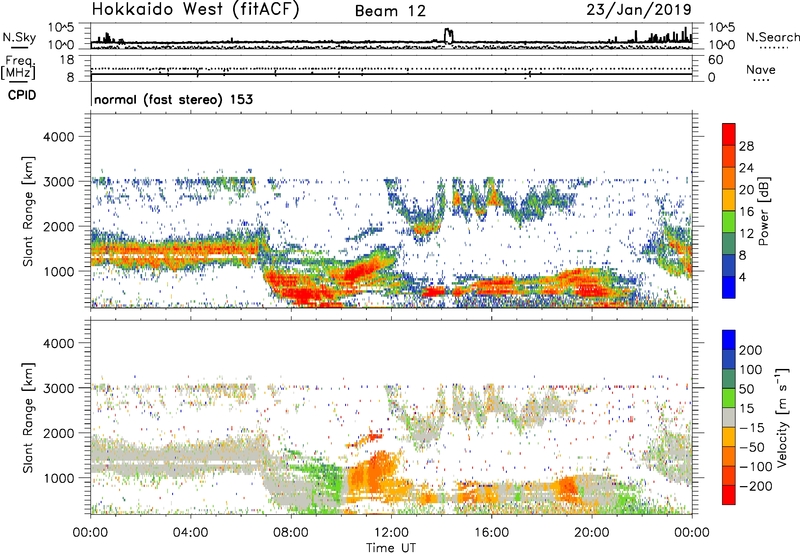
Task: Click the date '23/Jan/2019'
Action: pyautogui.click(x=639, y=9)
